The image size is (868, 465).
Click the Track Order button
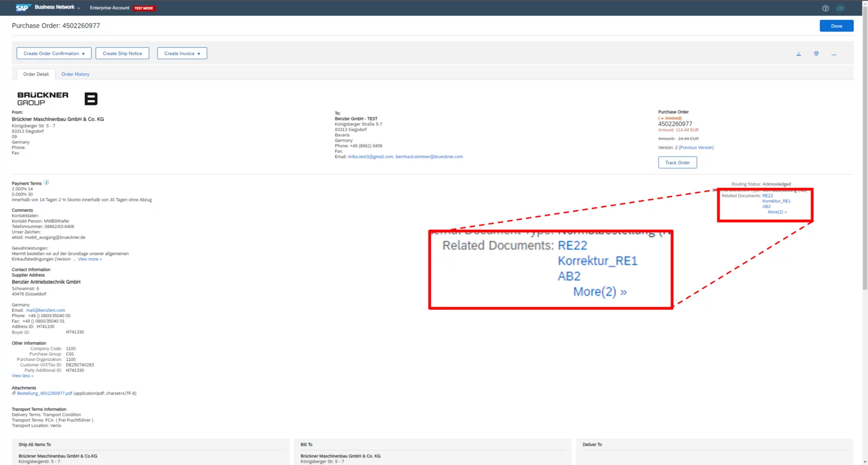click(677, 162)
